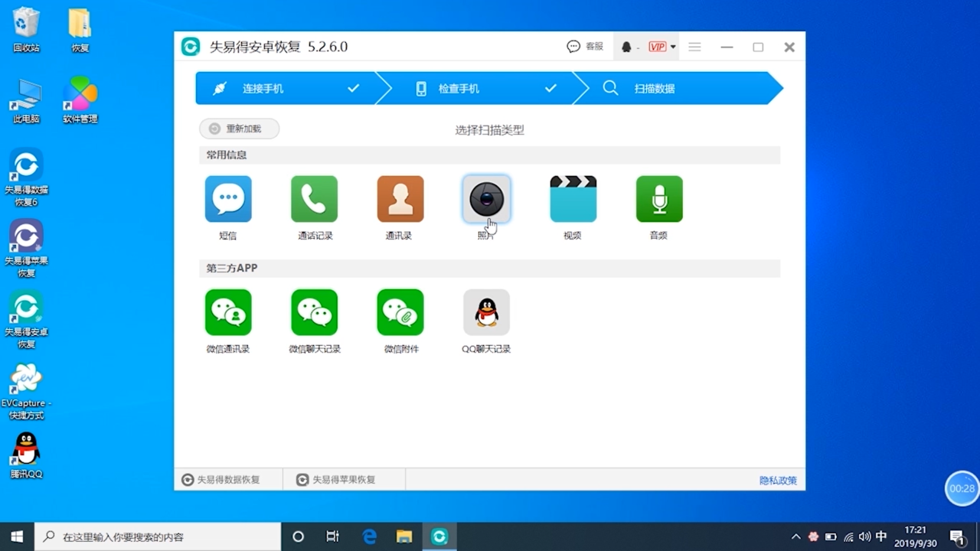980x551 pixels.
Task: Open 回收站 recycle bin desktop icon
Action: 26,31
